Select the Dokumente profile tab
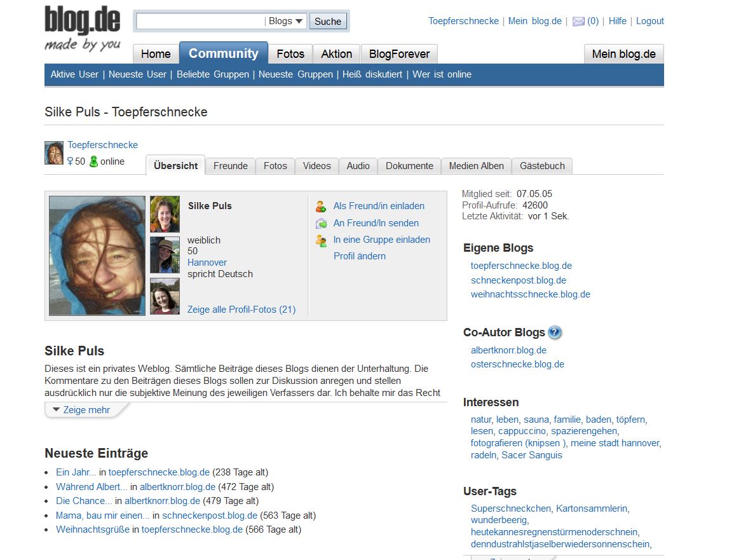The height and width of the screenshot is (560, 734). [x=410, y=166]
